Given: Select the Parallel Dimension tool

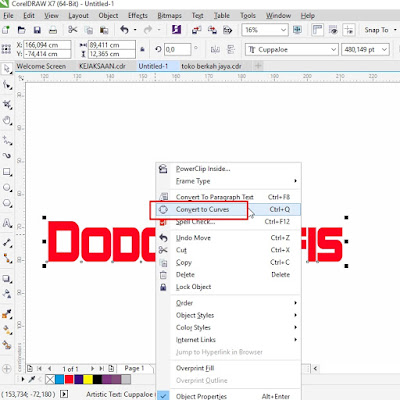Looking at the screenshot, I should pos(7,242).
